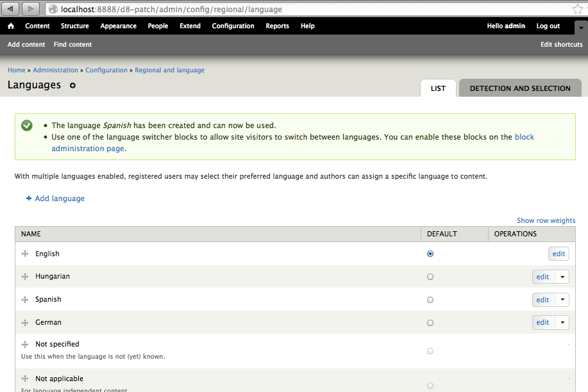Screen dimensions: 588x392
Task: Collapse the shortcut bar using the toolbar arrow
Action: (x=581, y=28)
